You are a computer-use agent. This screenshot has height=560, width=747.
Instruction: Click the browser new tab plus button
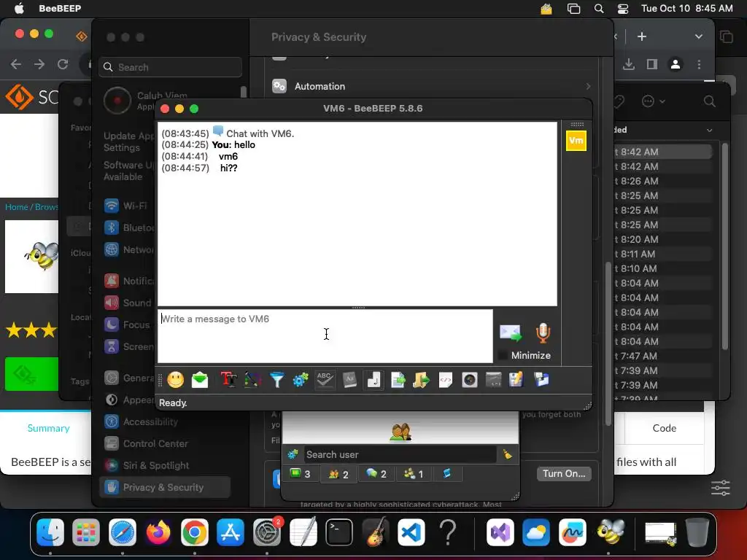(642, 36)
